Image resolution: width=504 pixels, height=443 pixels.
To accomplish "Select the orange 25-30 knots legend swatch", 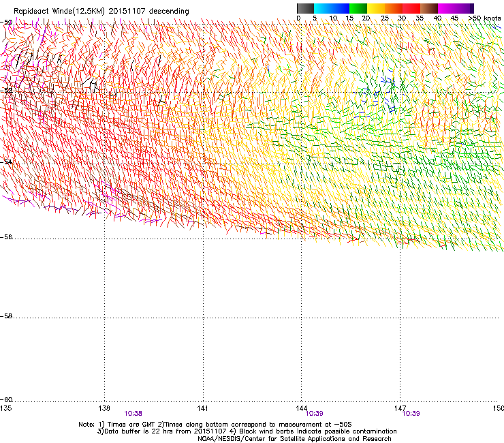I will tap(394, 8).
